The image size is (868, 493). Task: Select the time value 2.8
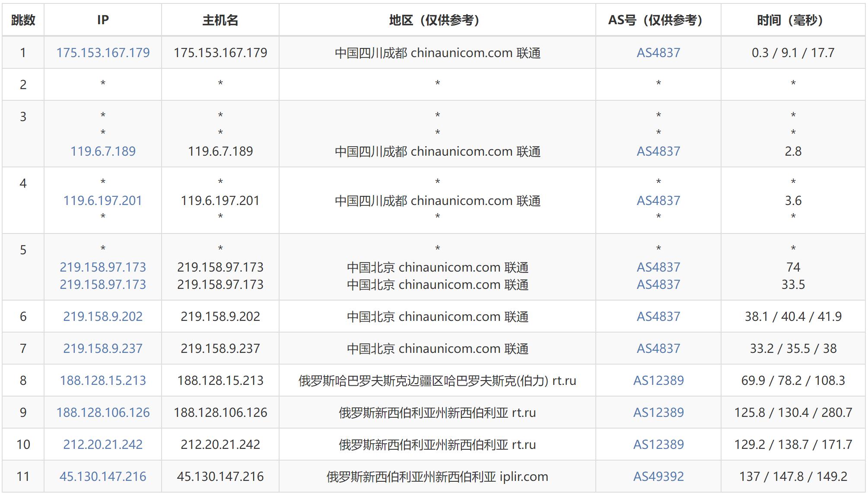(x=793, y=151)
